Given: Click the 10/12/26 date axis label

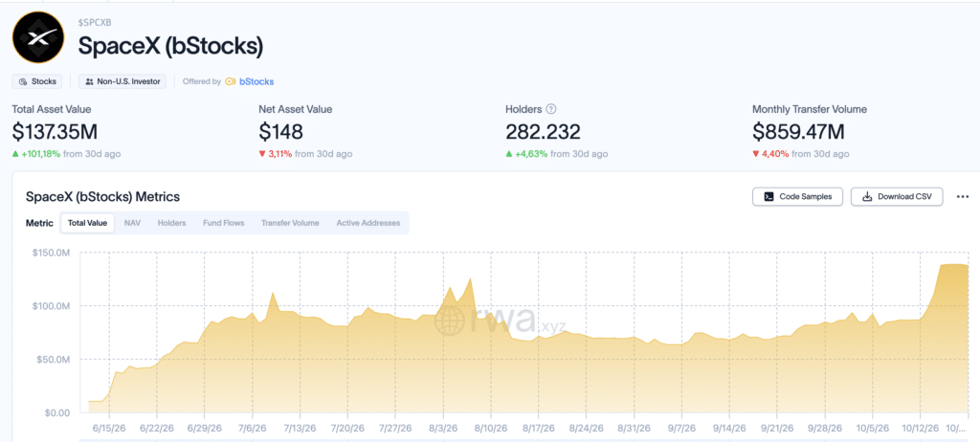Looking at the screenshot, I should tap(920, 429).
